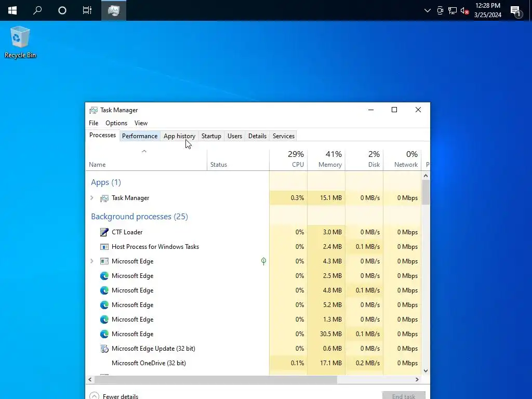Click the Edge efficiency mode leaf icon
532x399 pixels.
pyautogui.click(x=263, y=261)
